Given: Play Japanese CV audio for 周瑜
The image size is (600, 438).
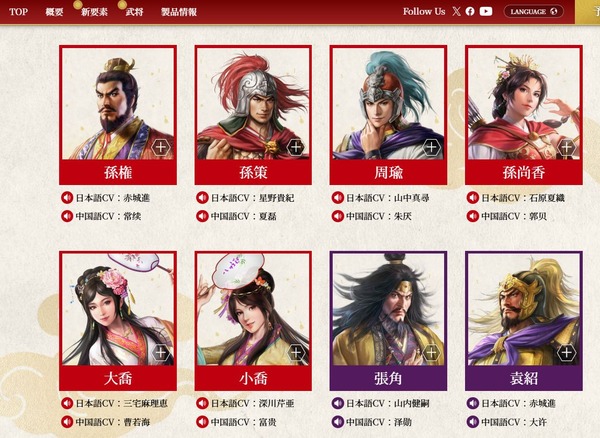Looking at the screenshot, I should click(x=338, y=198).
